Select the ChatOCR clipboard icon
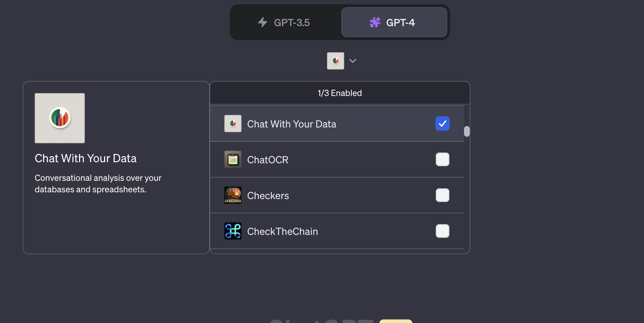The image size is (644, 323). tap(233, 160)
